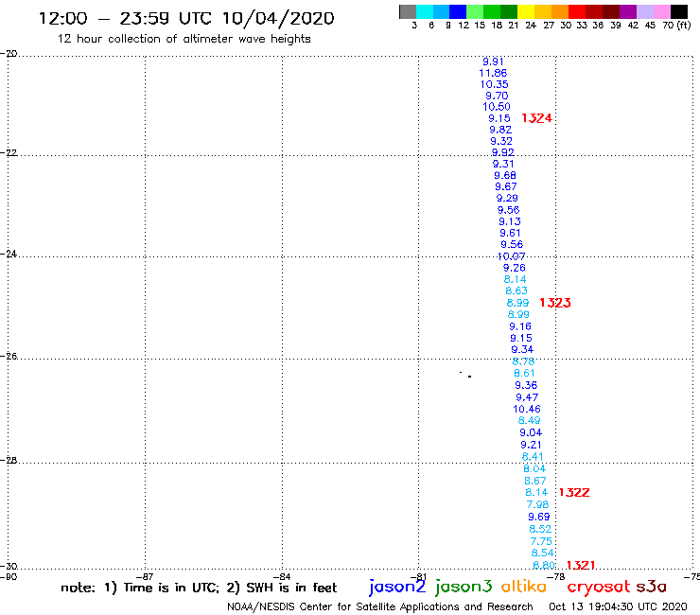Click the red pass time label 1323
Image resolution: width=700 pixels, height=615 pixels.
point(555,303)
